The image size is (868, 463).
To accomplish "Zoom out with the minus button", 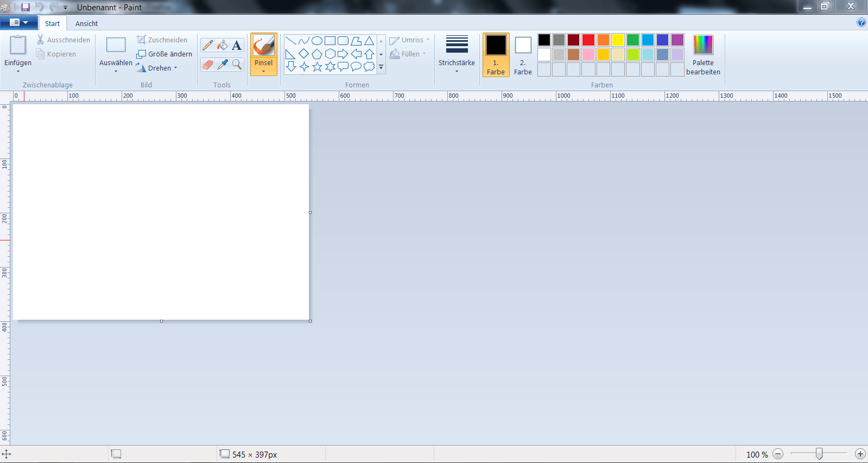I will tap(778, 454).
